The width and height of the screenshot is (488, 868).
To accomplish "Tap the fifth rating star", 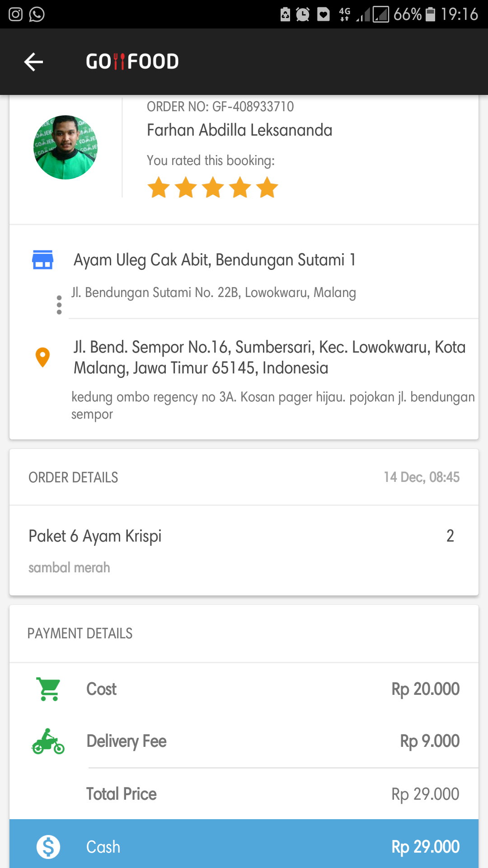I will 268,188.
